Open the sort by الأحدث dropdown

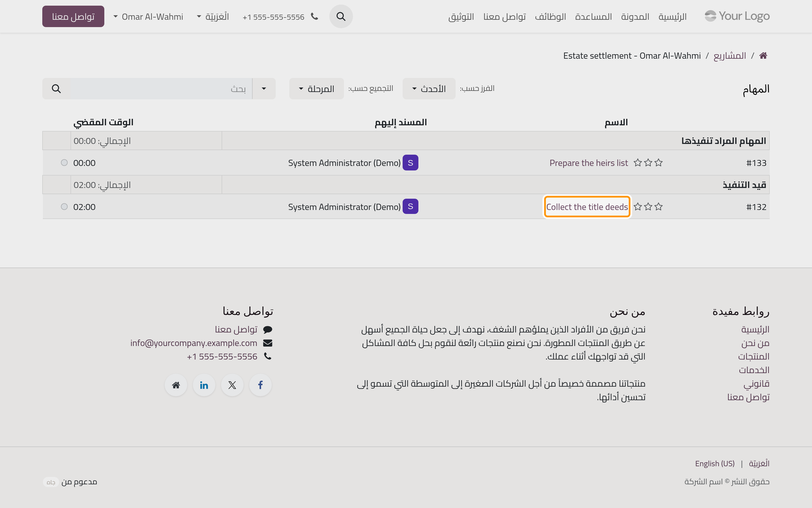[429, 88]
